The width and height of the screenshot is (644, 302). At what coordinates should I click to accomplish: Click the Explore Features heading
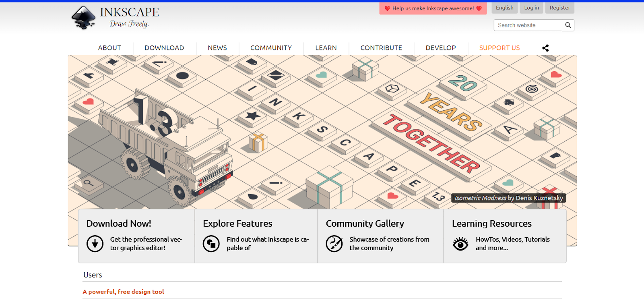pyautogui.click(x=237, y=223)
